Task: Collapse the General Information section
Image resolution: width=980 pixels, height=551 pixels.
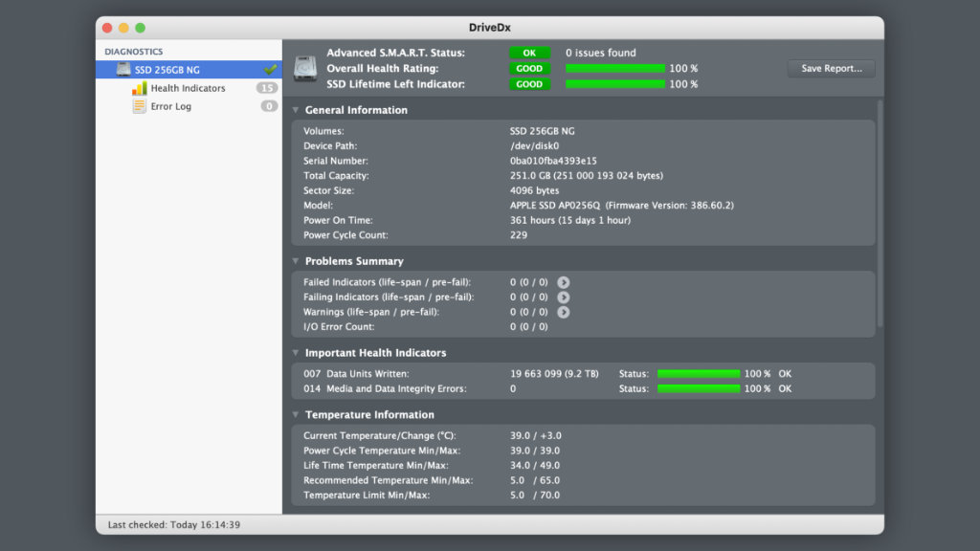Action: [x=296, y=110]
